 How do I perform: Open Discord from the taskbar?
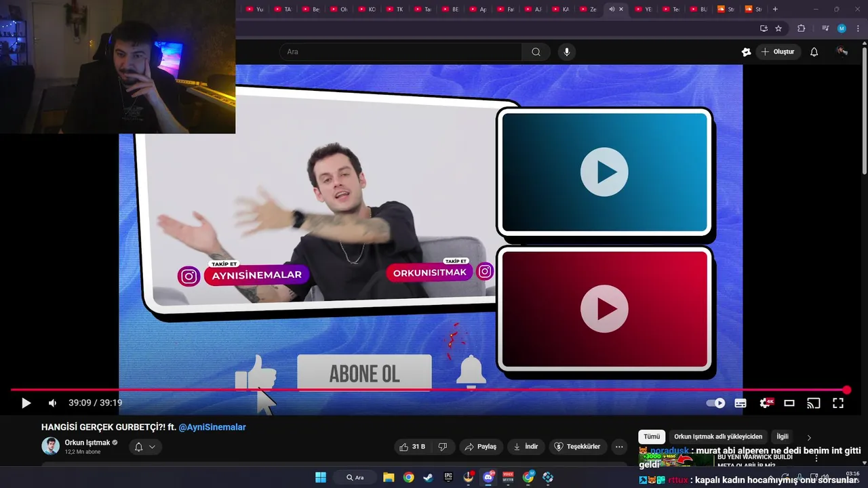click(488, 477)
